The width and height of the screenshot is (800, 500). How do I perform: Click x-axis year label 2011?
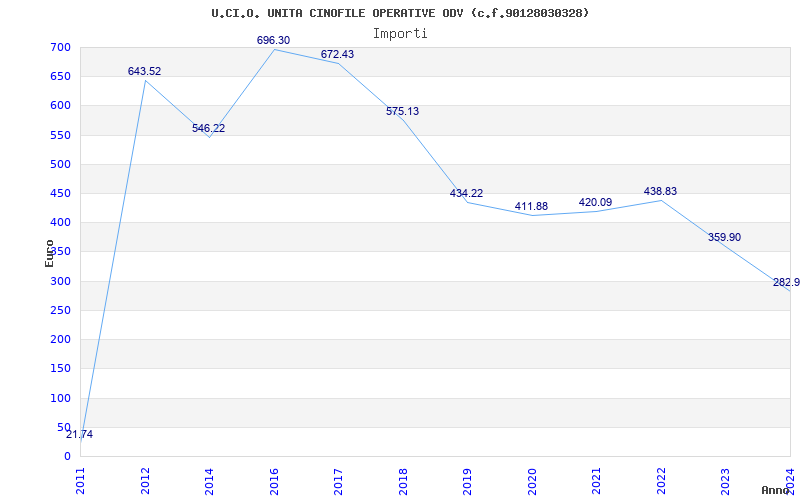[81, 481]
